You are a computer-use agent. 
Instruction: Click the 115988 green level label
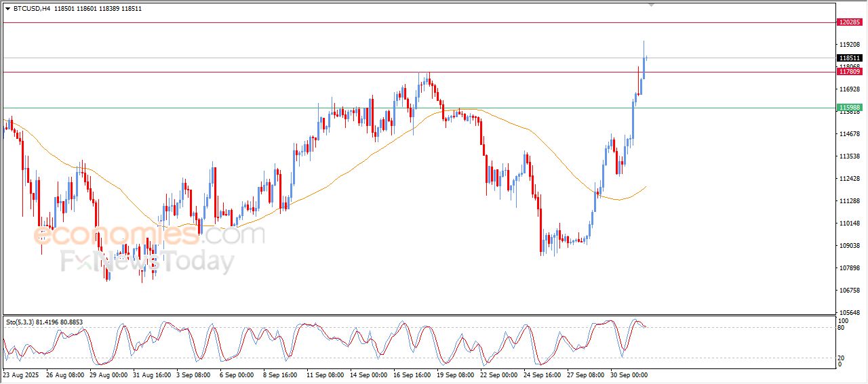850,108
